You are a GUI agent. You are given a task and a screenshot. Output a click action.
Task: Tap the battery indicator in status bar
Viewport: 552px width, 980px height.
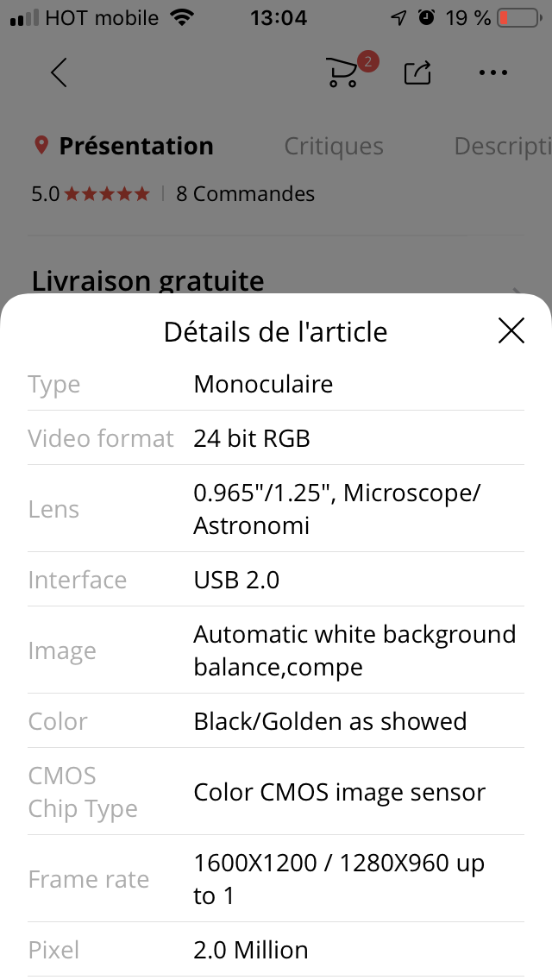click(x=517, y=17)
